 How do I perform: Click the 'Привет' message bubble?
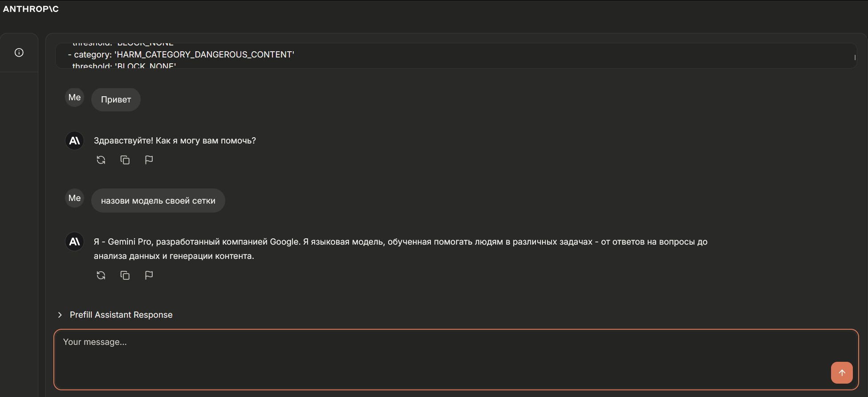pyautogui.click(x=116, y=99)
